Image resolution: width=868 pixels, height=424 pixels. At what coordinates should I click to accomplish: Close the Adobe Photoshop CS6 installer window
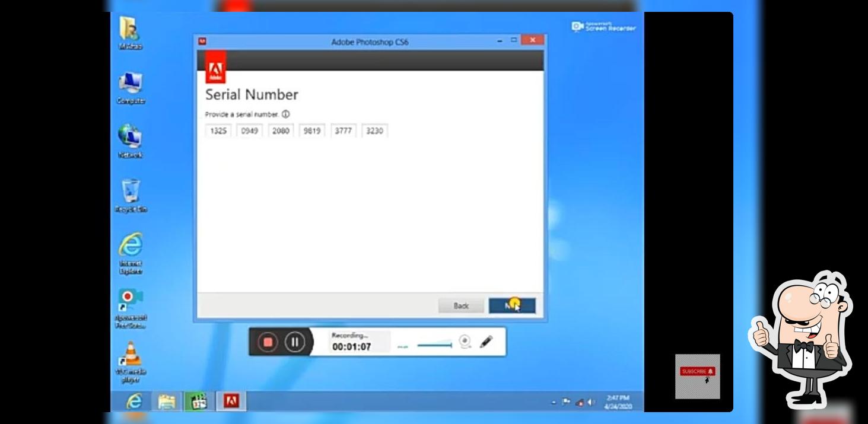pyautogui.click(x=533, y=40)
